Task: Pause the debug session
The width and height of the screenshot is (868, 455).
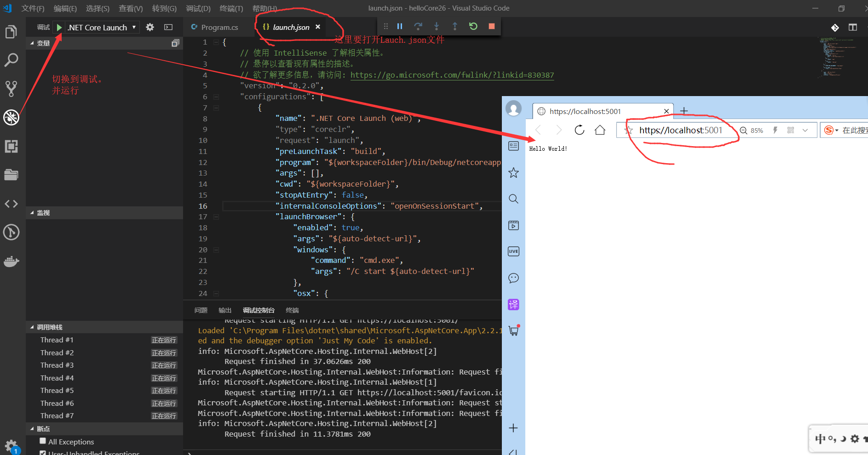Action: pyautogui.click(x=400, y=26)
